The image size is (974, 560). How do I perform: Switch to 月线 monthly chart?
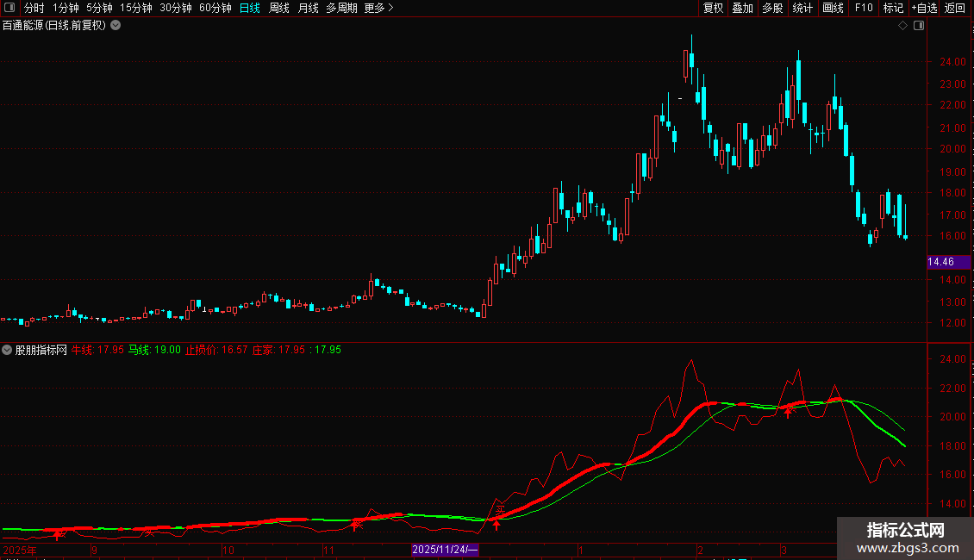click(x=308, y=8)
